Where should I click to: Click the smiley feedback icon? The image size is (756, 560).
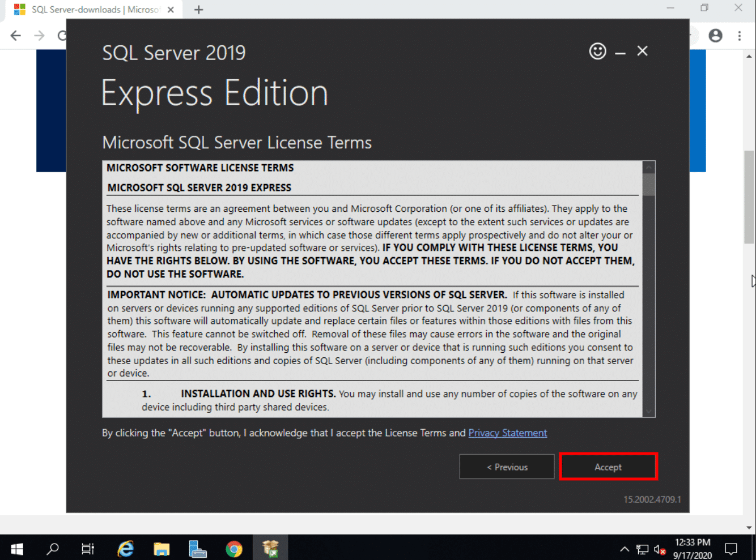597,51
